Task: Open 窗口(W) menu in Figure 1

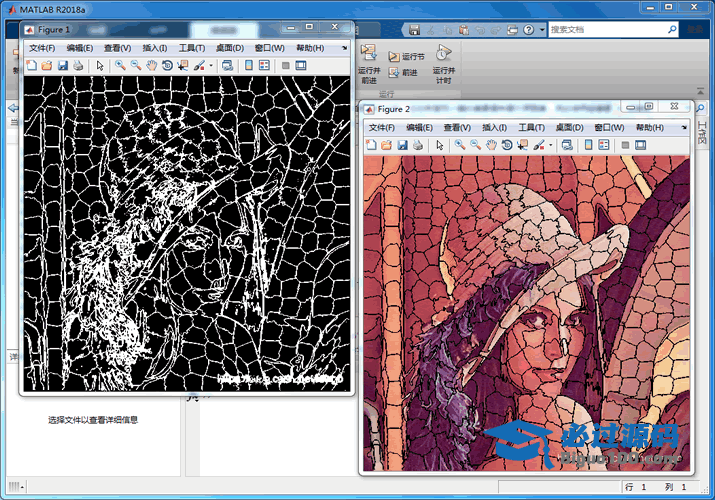Action: click(x=269, y=48)
